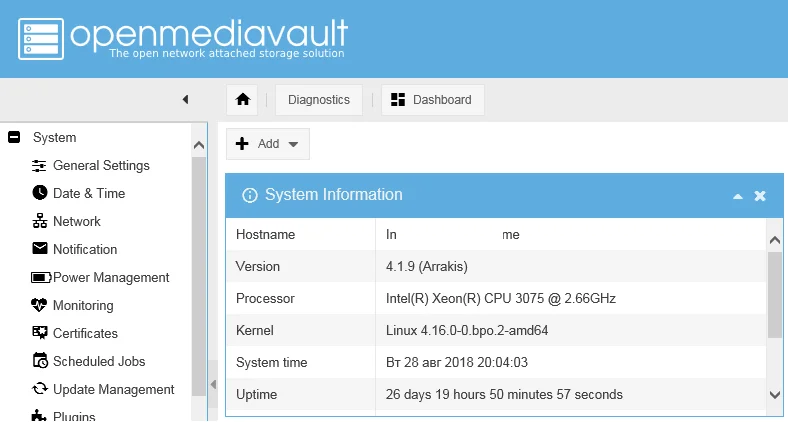Open General Settings in the sidebar

click(x=101, y=166)
